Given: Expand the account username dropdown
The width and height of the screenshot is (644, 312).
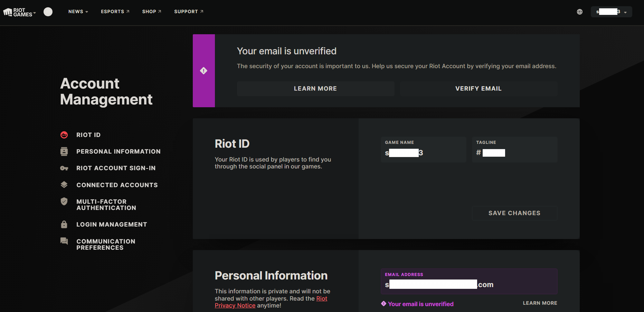Looking at the screenshot, I should point(612,12).
